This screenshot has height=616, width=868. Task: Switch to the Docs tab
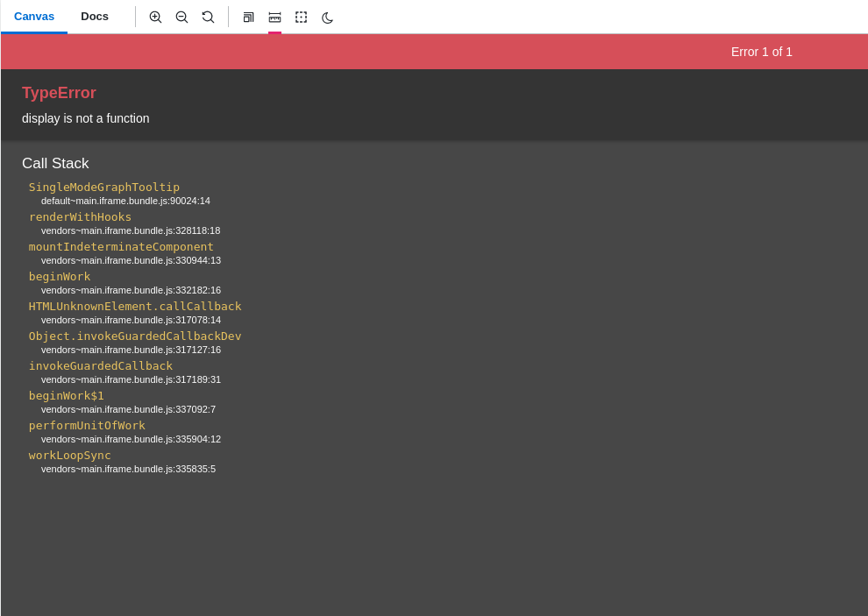(94, 16)
